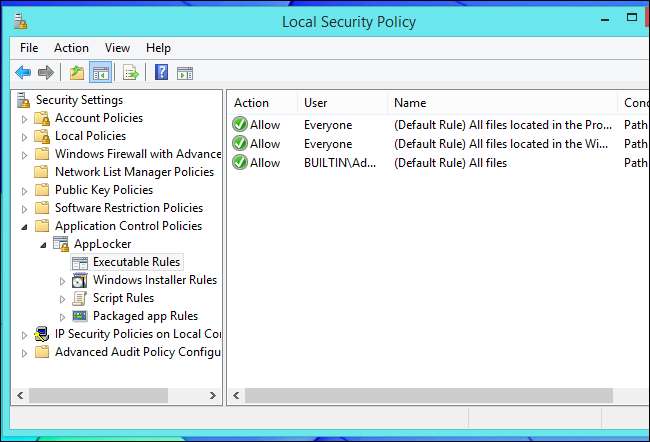The image size is (650, 442).
Task: Click the left scroll arrow in tree pane
Action: click(x=20, y=396)
